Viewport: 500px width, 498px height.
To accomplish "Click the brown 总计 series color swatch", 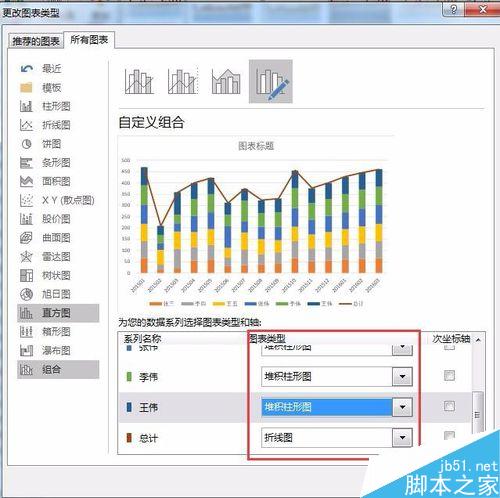I will pos(129,437).
